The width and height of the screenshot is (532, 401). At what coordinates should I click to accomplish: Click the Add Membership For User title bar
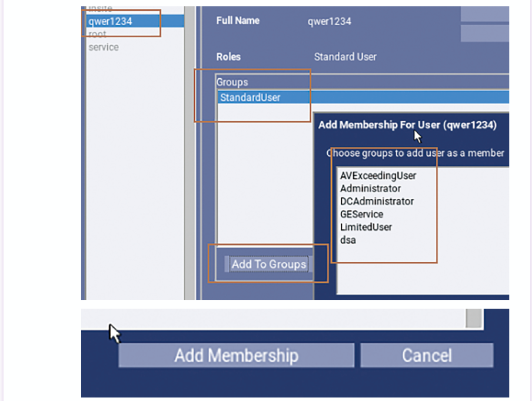click(407, 125)
